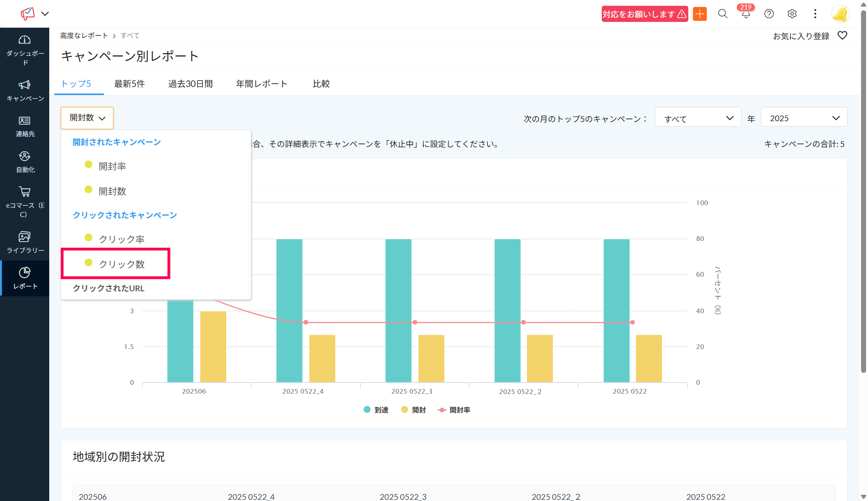
Task: Click the orange plus create button
Action: click(700, 14)
